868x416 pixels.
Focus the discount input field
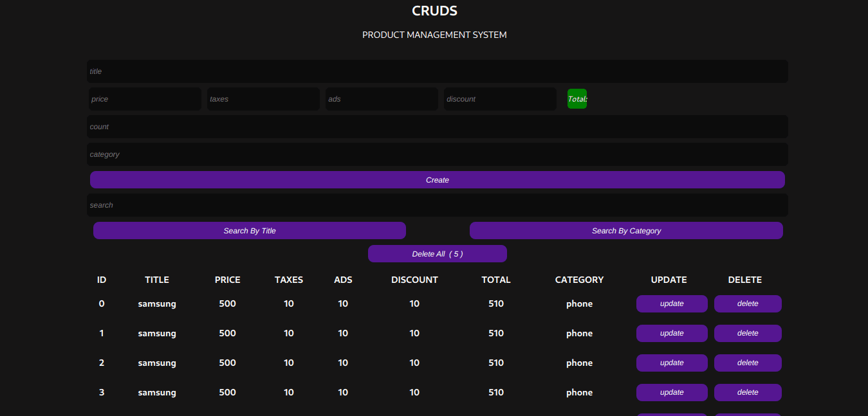500,99
